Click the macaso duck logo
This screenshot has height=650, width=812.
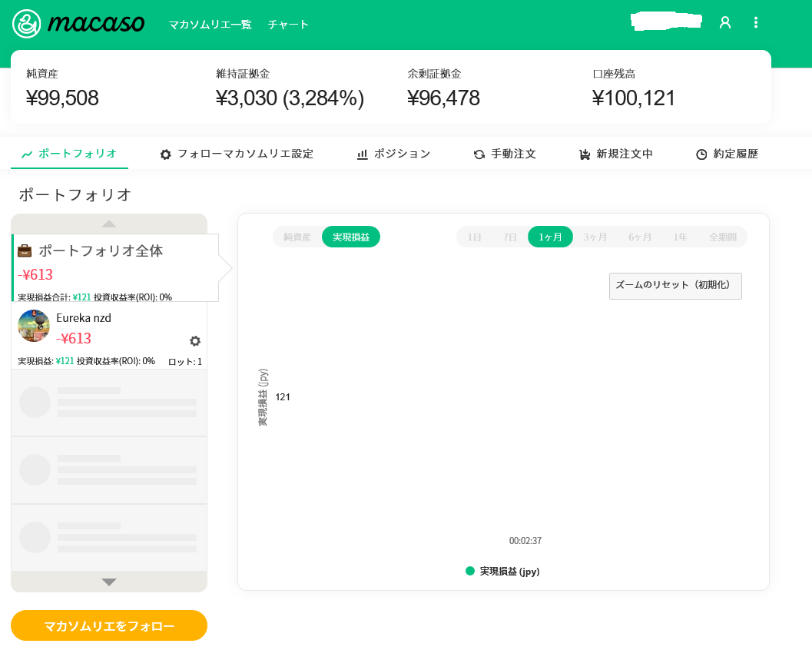pyautogui.click(x=27, y=24)
